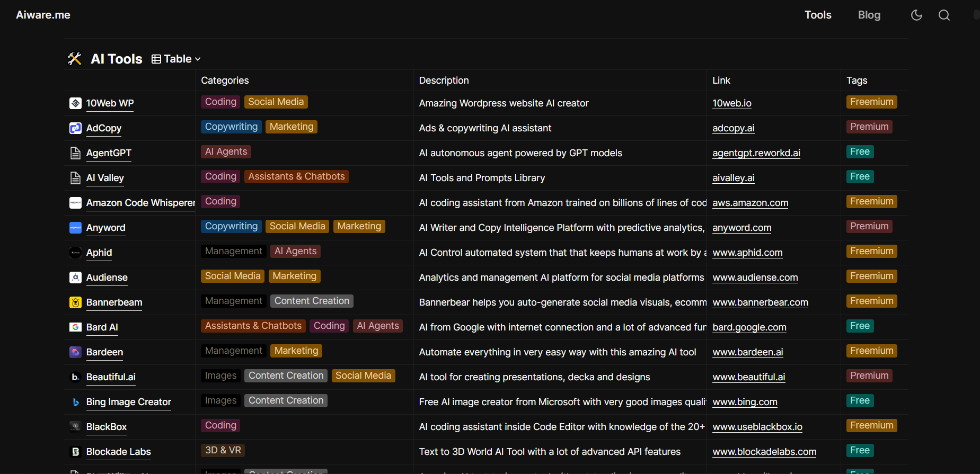Open the Blockade Labs page title
The image size is (980, 474).
(x=119, y=452)
